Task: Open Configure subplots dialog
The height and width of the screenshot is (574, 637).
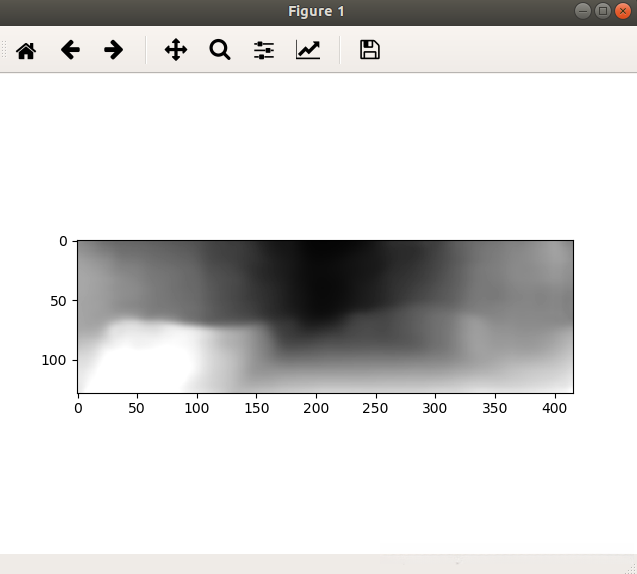Action: click(x=264, y=50)
